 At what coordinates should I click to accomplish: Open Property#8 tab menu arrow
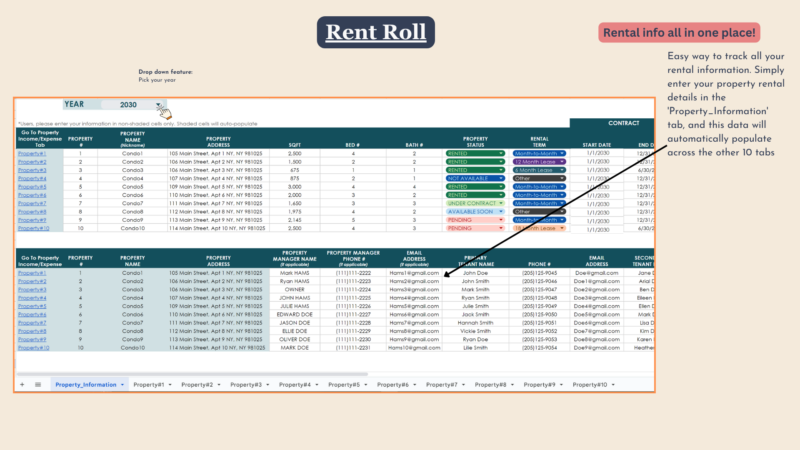(x=512, y=385)
